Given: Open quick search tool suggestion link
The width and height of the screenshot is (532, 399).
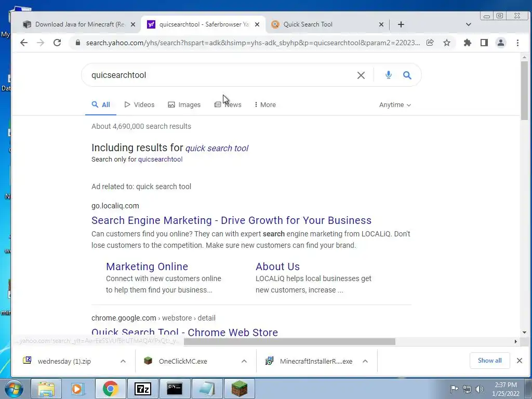Looking at the screenshot, I should (x=217, y=148).
